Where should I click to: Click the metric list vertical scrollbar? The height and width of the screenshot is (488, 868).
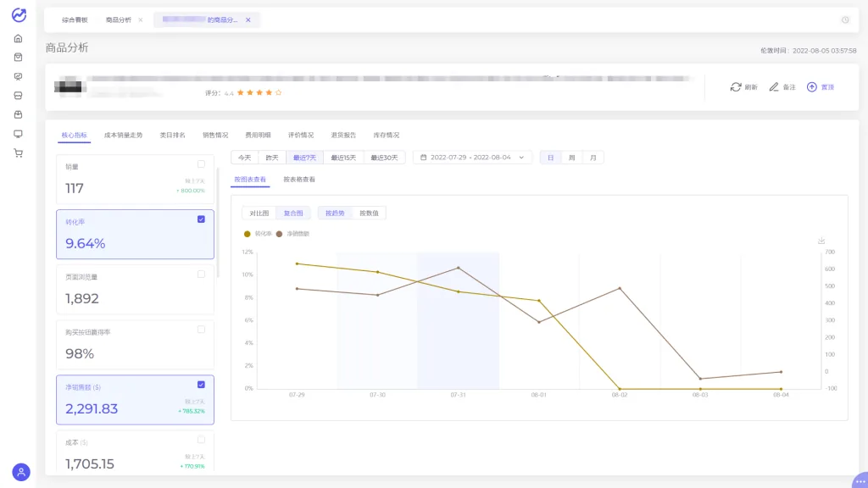218,221
